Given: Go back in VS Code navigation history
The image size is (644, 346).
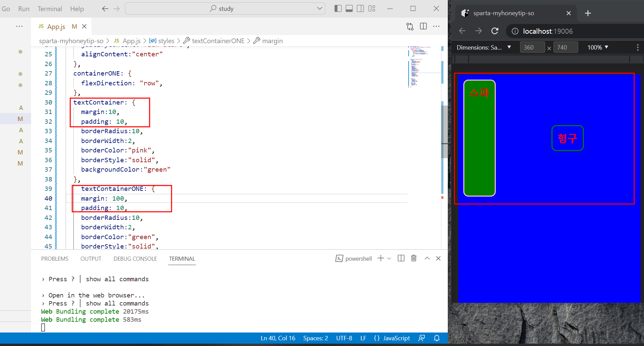Looking at the screenshot, I should [x=105, y=9].
